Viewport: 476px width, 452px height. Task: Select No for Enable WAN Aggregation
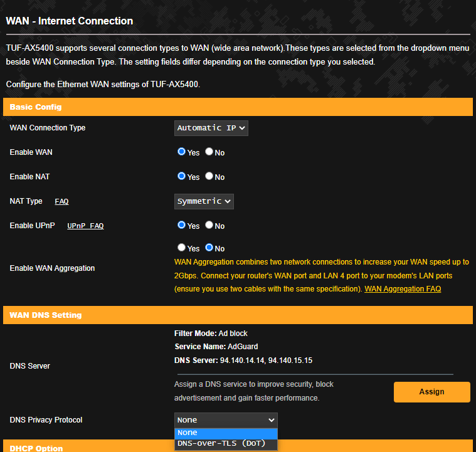pyautogui.click(x=209, y=248)
